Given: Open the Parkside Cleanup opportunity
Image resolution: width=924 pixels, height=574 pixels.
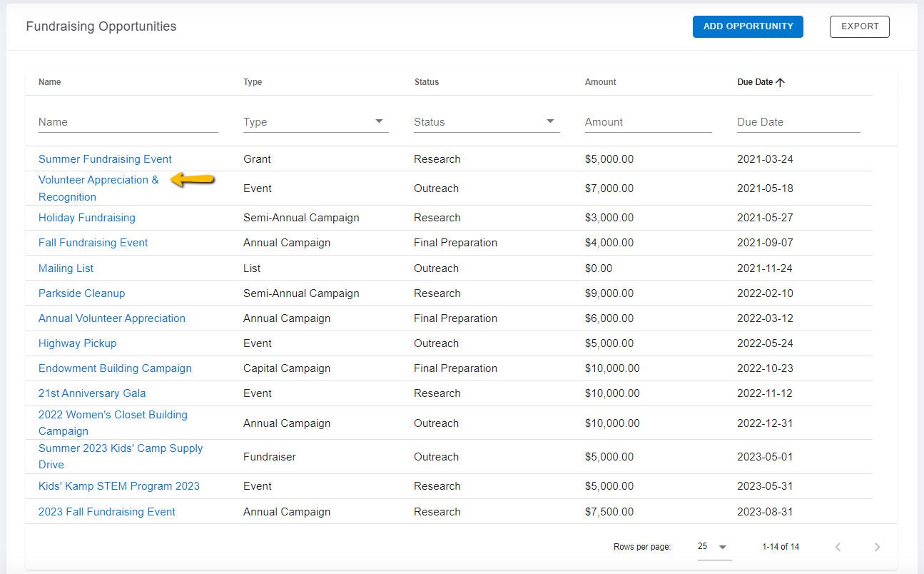Looking at the screenshot, I should click(81, 293).
